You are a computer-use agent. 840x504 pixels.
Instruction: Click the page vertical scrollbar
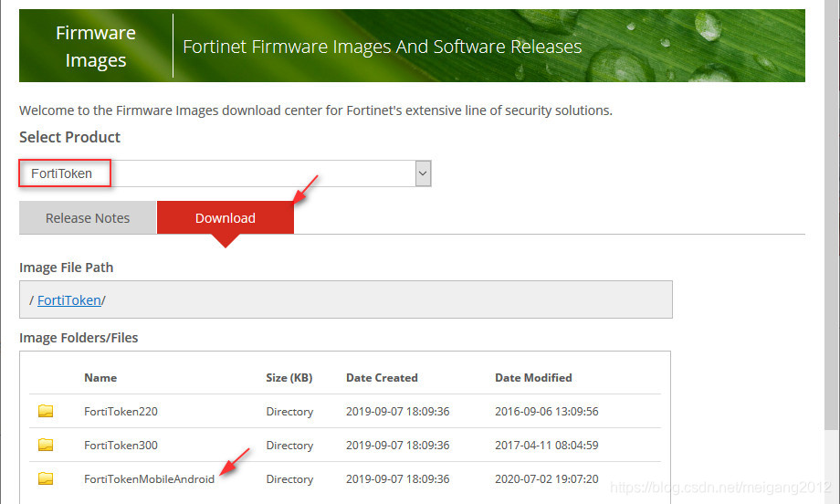click(x=832, y=215)
